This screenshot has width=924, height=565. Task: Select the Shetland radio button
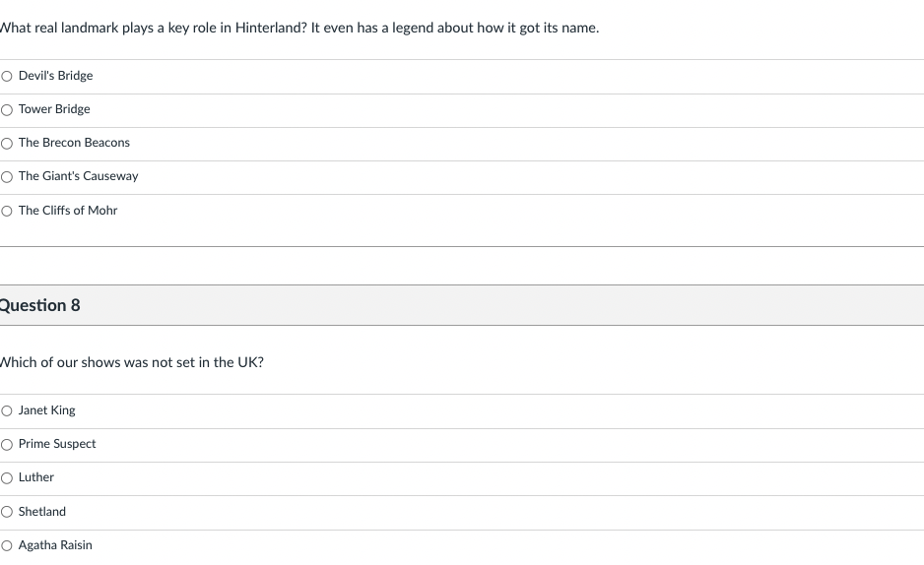point(7,512)
